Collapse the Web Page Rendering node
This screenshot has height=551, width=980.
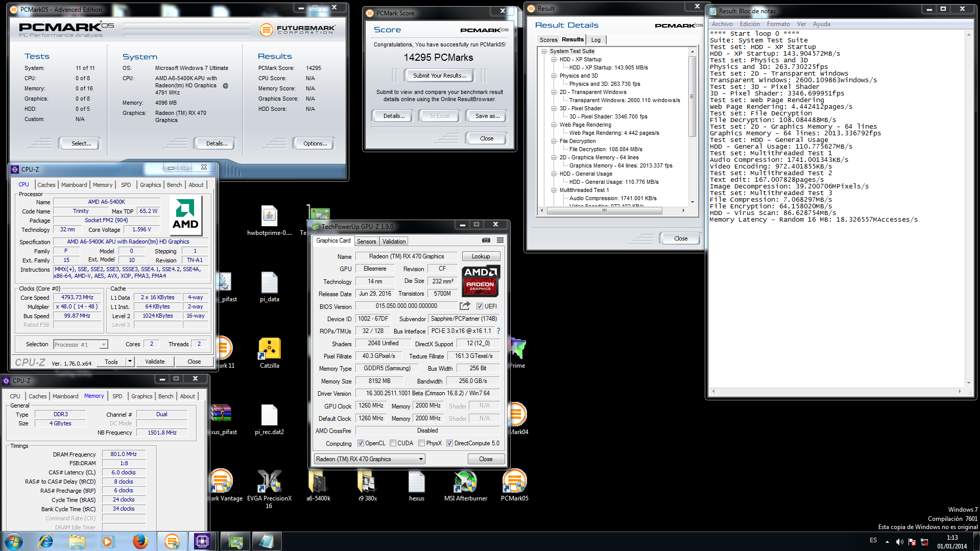pyautogui.click(x=554, y=125)
